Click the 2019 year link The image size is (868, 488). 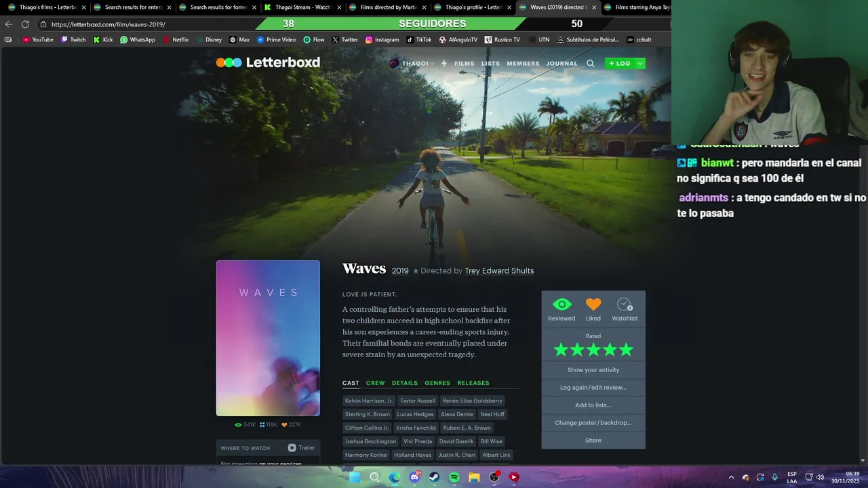pyautogui.click(x=400, y=270)
